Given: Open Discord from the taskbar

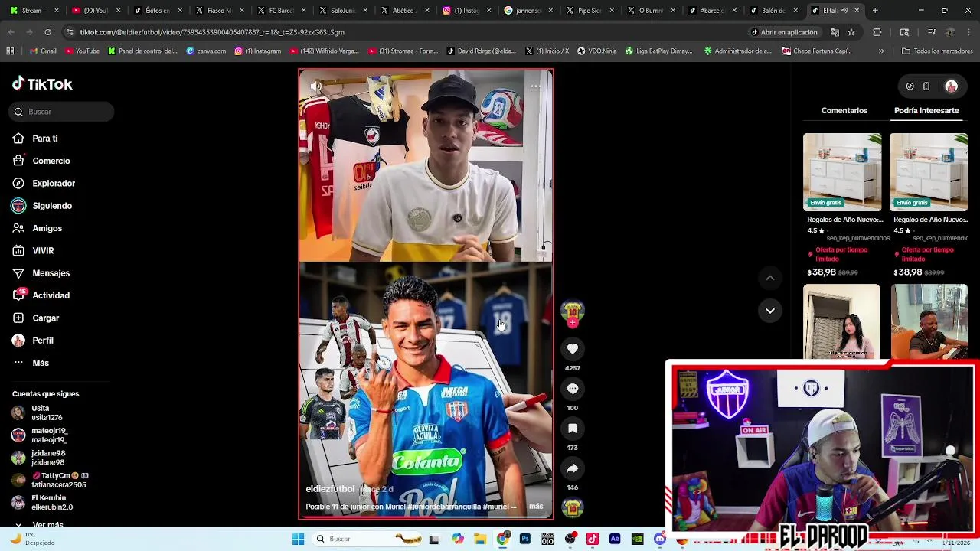Looking at the screenshot, I should 659,539.
